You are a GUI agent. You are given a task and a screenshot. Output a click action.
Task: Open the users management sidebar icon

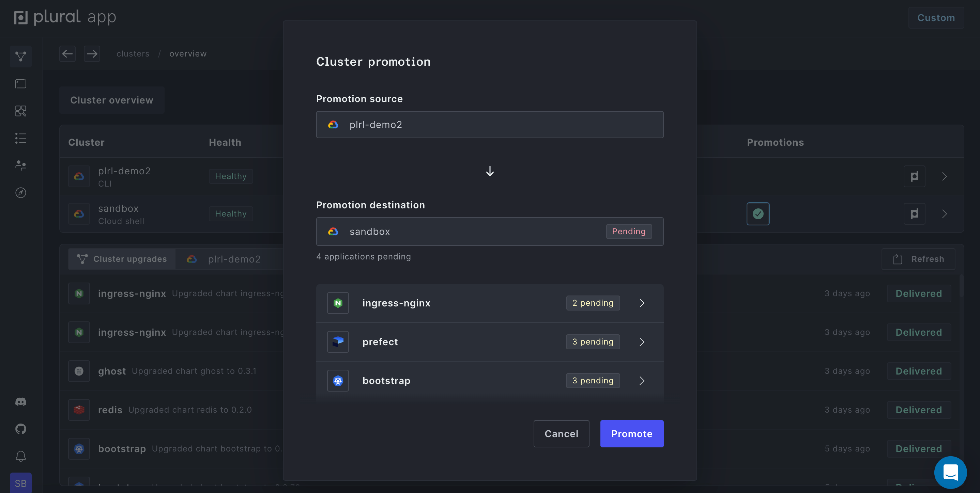click(x=20, y=165)
